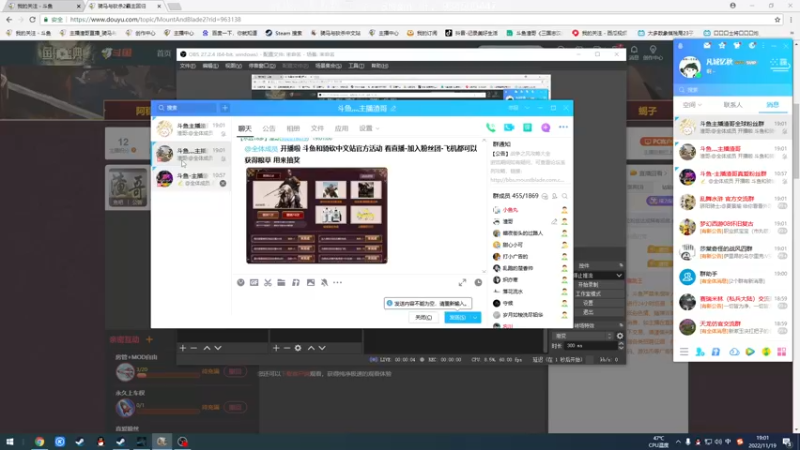800x450 pixels.
Task: Click the plus button beside the chat search box
Action: [x=225, y=108]
